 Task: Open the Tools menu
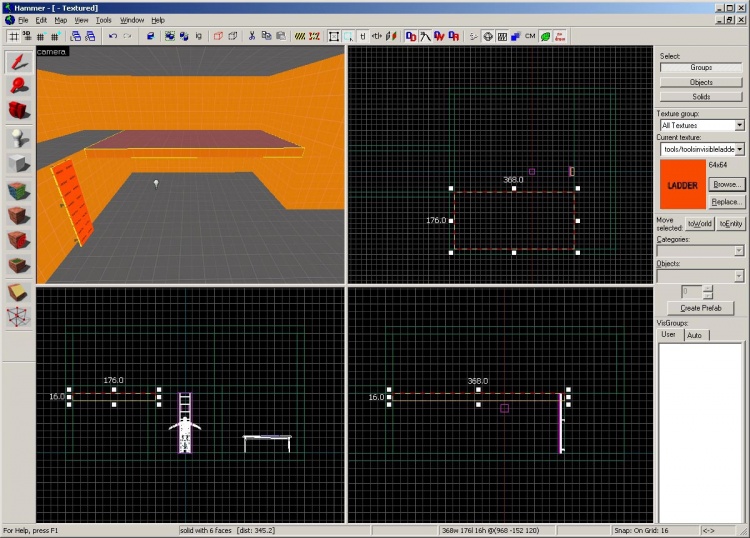tap(103, 20)
